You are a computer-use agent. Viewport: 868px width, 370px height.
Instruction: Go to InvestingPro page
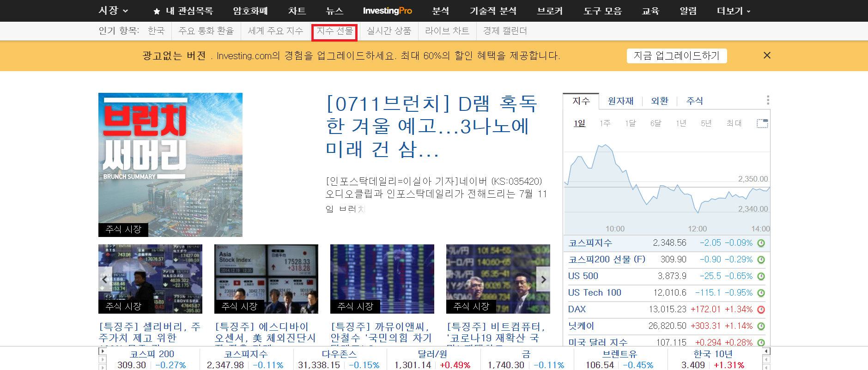(387, 11)
